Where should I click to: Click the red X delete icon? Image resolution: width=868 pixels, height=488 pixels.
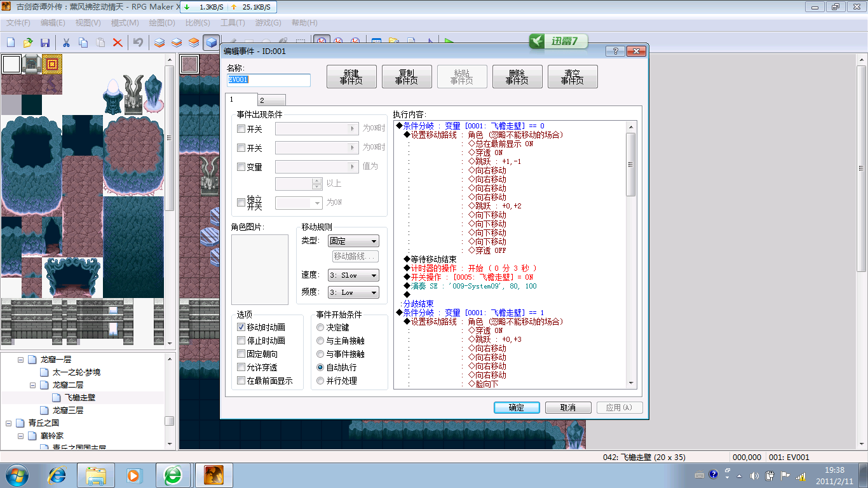click(118, 43)
